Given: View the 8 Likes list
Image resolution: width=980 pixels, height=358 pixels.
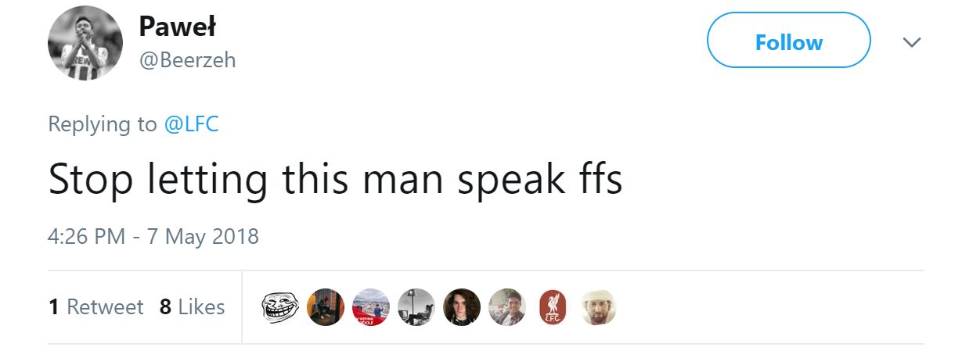Looking at the screenshot, I should coord(192,307).
